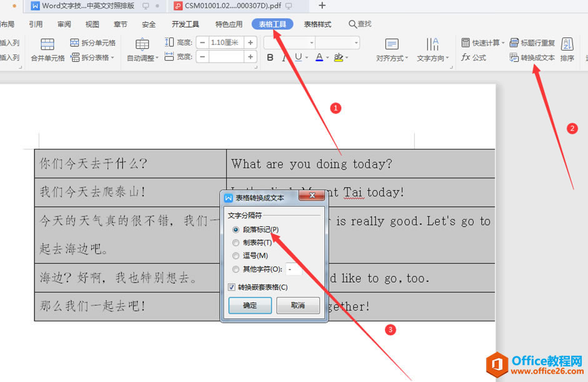Select the Table Tools (表格工具) tab

point(272,24)
